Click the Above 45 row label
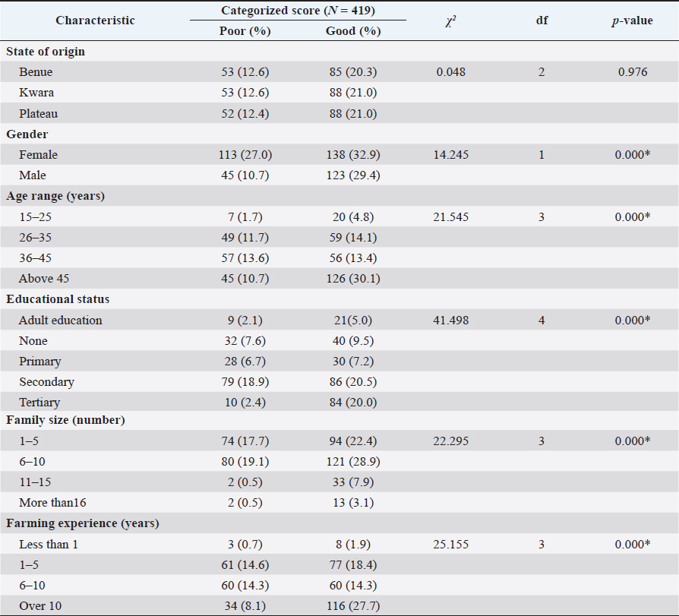The width and height of the screenshot is (679, 616). click(44, 279)
